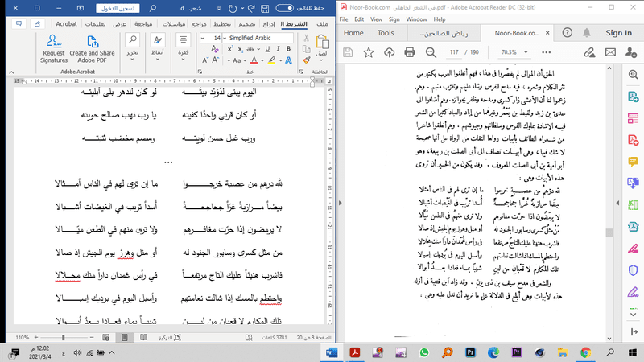
Task: Click the cut scissors icon in Word
Action: 306,38
